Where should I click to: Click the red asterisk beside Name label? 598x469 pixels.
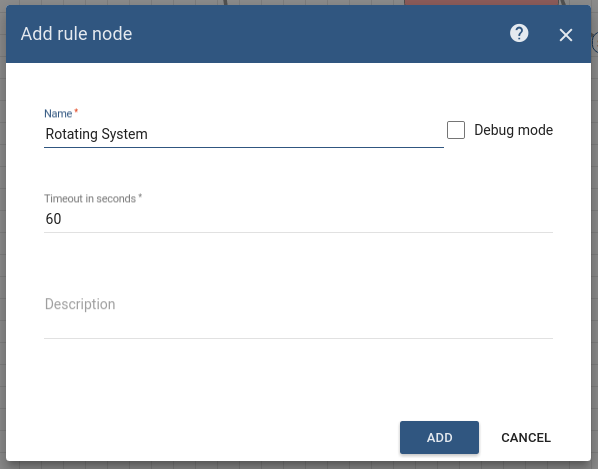[76, 111]
